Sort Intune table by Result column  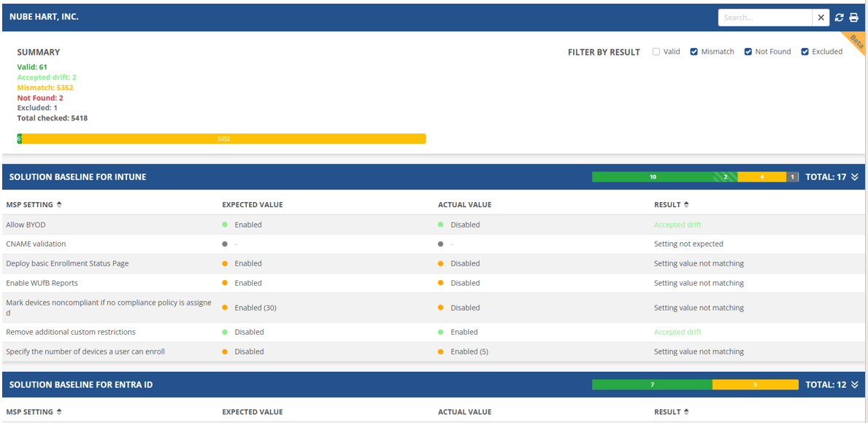686,205
